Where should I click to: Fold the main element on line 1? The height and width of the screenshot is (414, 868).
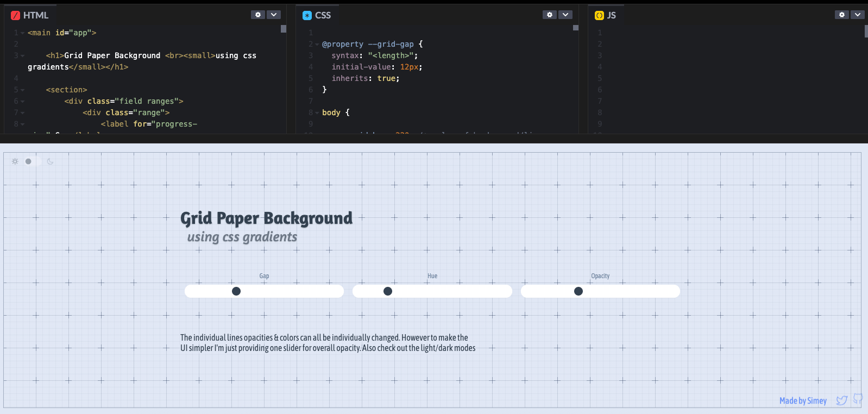click(22, 33)
